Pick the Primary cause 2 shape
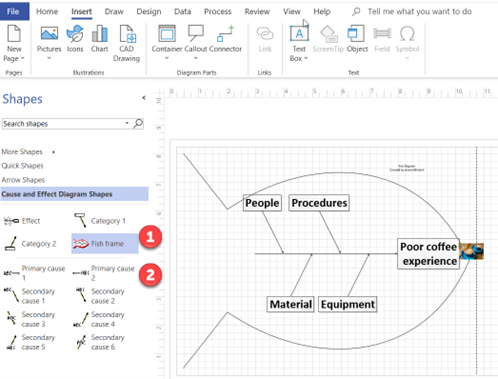This screenshot has height=379, width=498. [104, 273]
